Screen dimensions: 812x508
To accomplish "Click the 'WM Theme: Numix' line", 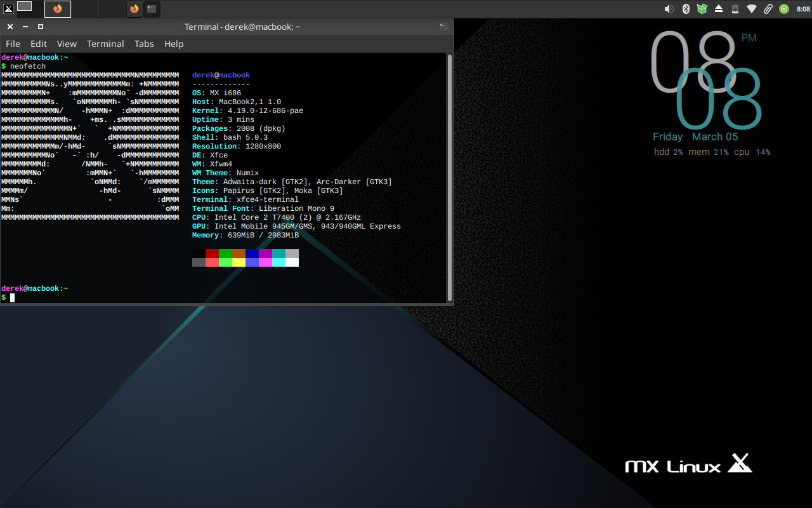I will click(225, 173).
